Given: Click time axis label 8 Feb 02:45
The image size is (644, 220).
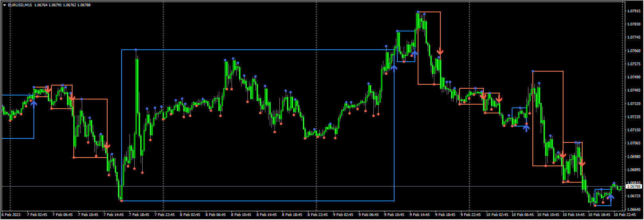Looking at the screenshot, I should tap(190, 215).
